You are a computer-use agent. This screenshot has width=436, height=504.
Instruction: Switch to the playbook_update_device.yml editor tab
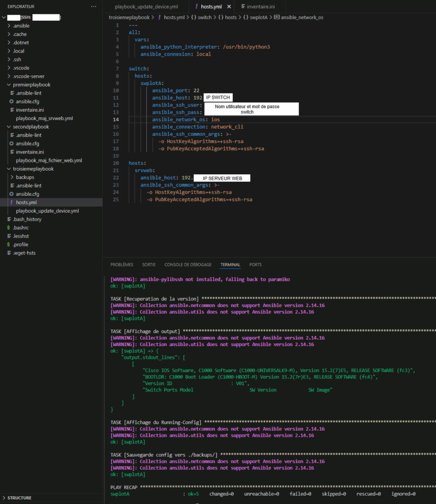click(146, 7)
